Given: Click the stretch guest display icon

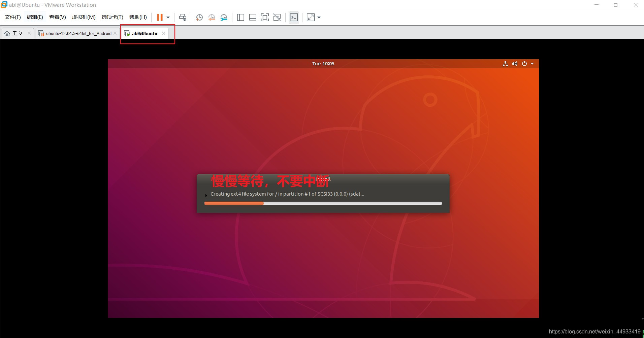Looking at the screenshot, I should 311,18.
